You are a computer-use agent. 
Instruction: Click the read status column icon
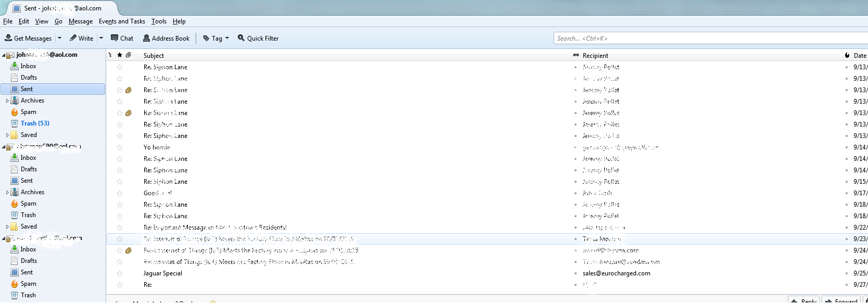(576, 55)
